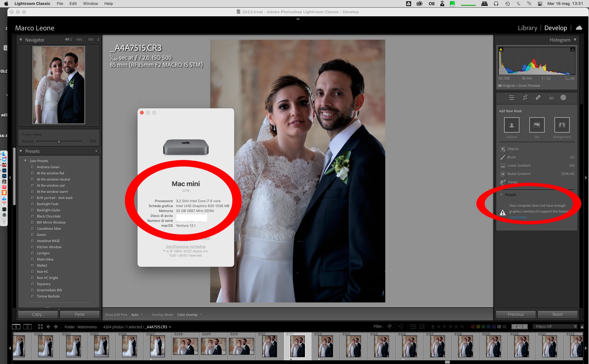
Task: Open Show Edit Pins Auto dropdown
Action: [x=137, y=315]
